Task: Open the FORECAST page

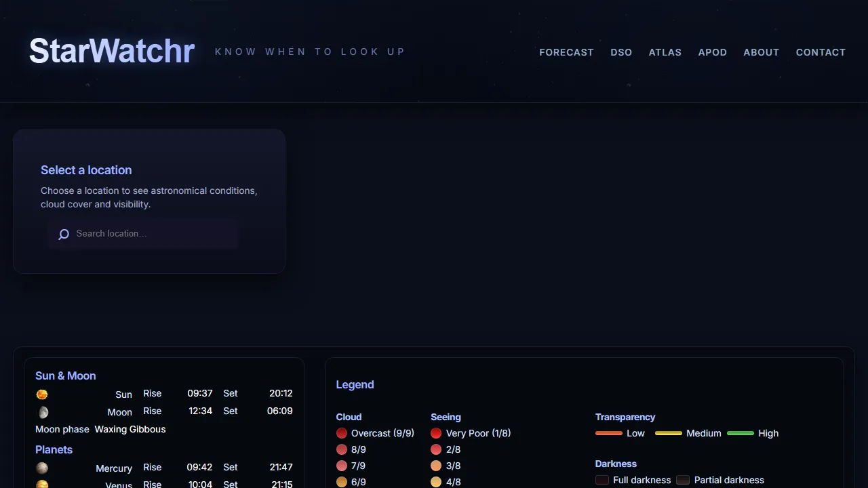Action: pyautogui.click(x=566, y=52)
